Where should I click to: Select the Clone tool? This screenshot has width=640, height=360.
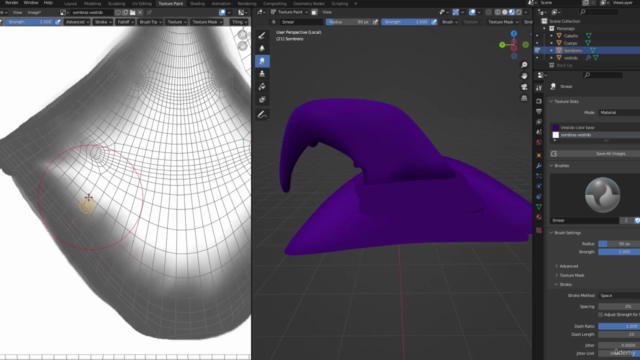pyautogui.click(x=262, y=74)
